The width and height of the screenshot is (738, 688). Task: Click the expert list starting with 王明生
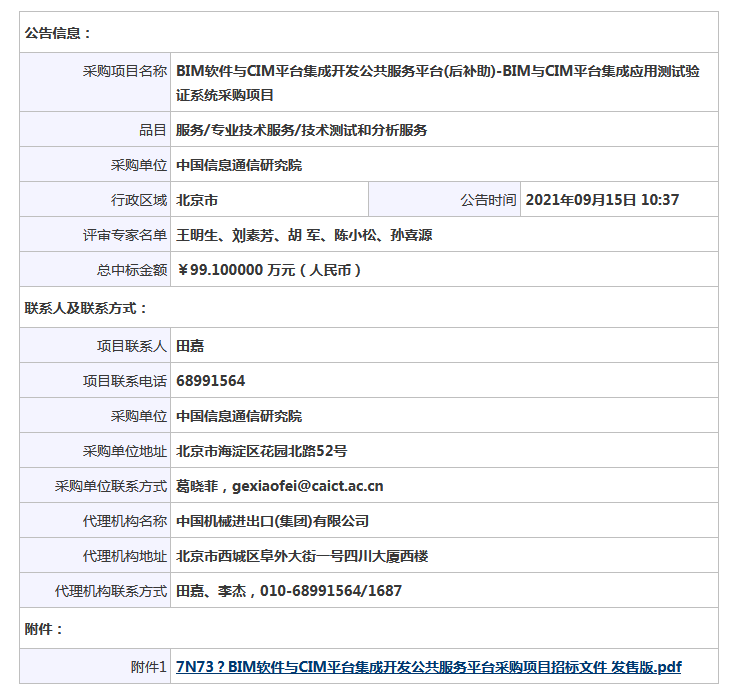(x=304, y=235)
